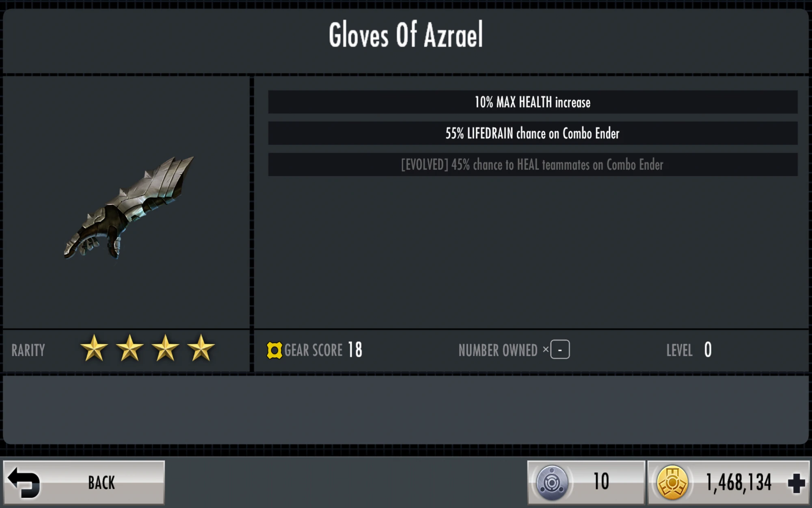The height and width of the screenshot is (508, 812).
Task: Tap the BACK button label
Action: 101,483
